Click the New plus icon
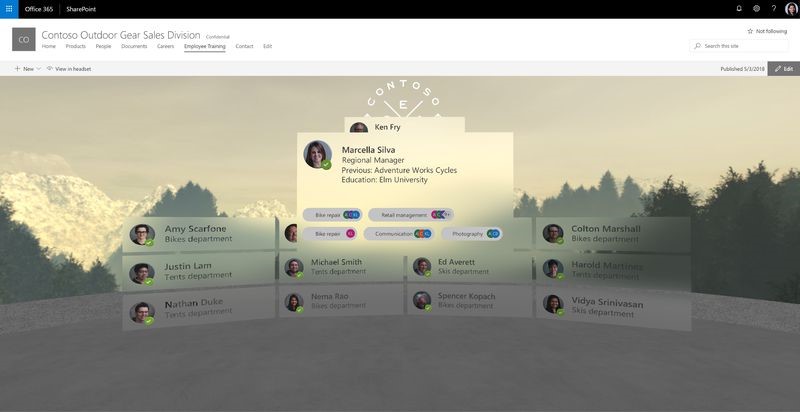The width and height of the screenshot is (800, 412). tap(17, 68)
